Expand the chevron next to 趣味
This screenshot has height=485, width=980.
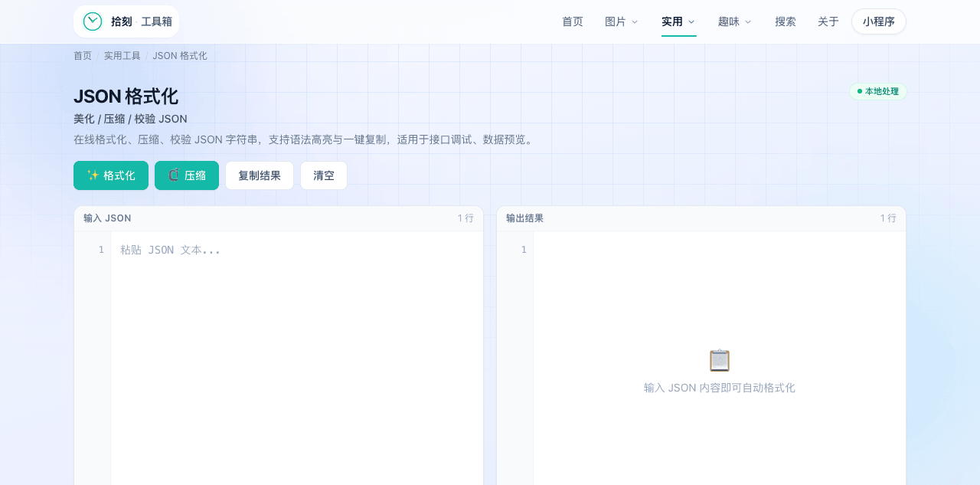pyautogui.click(x=748, y=22)
